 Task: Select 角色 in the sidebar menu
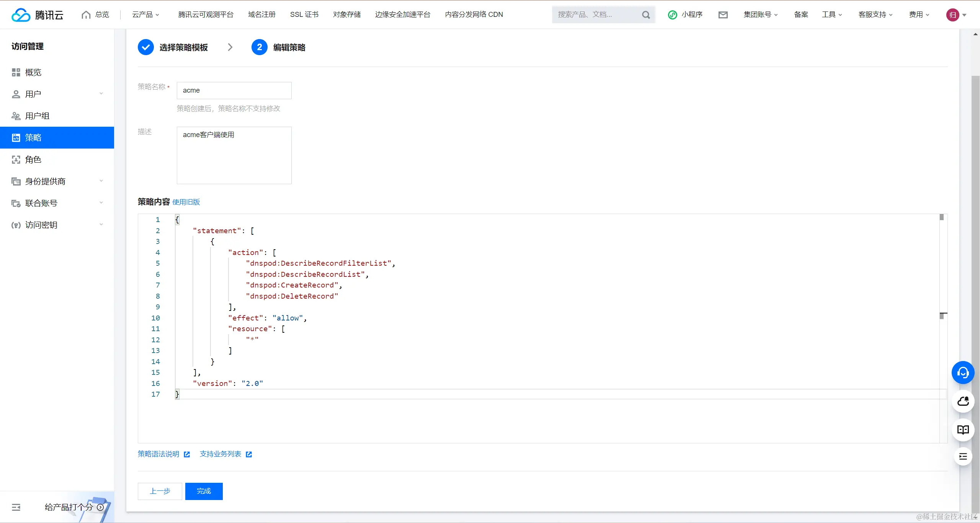[33, 159]
